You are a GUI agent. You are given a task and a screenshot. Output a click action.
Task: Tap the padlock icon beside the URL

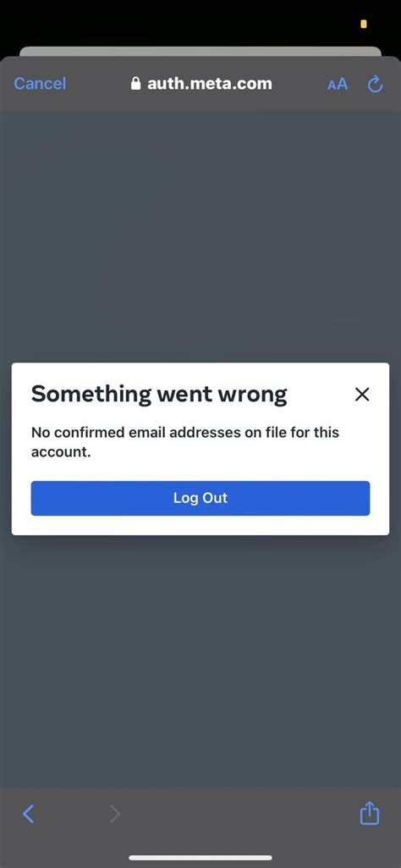coord(135,84)
